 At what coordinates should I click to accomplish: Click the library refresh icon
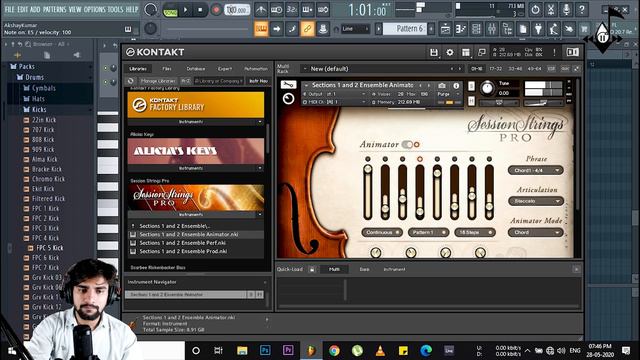coord(130,81)
